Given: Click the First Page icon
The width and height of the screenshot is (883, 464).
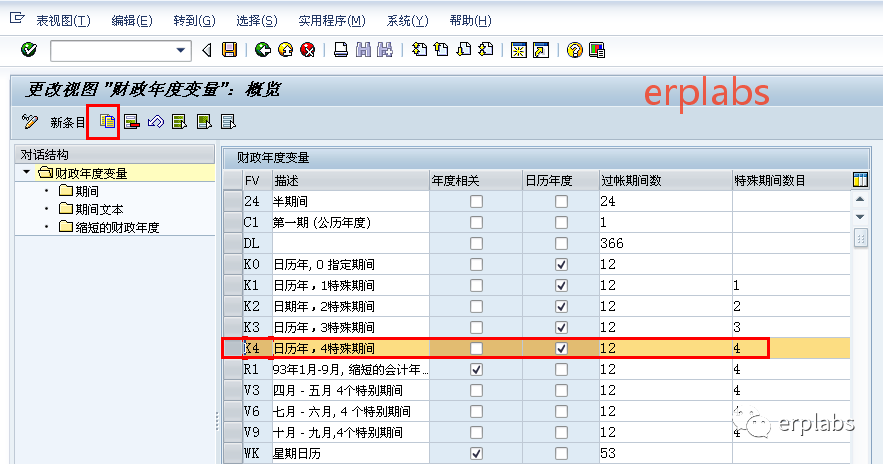Looking at the screenshot, I should (x=419, y=50).
